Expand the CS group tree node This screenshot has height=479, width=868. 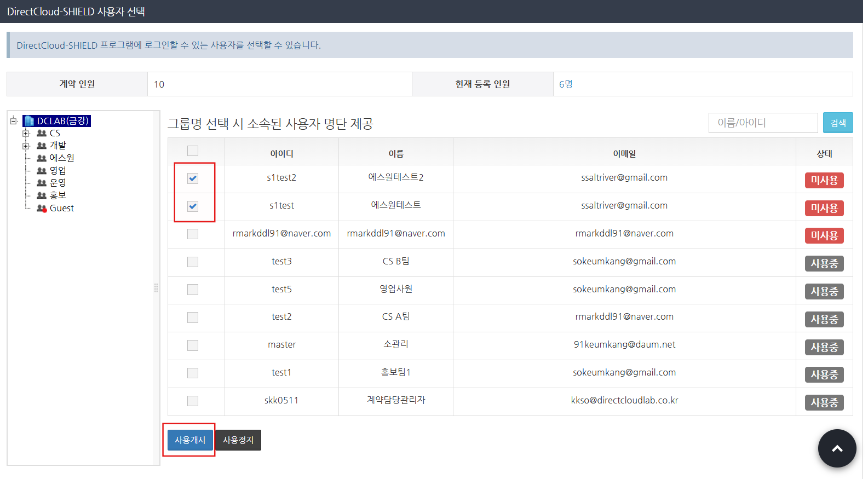26,134
